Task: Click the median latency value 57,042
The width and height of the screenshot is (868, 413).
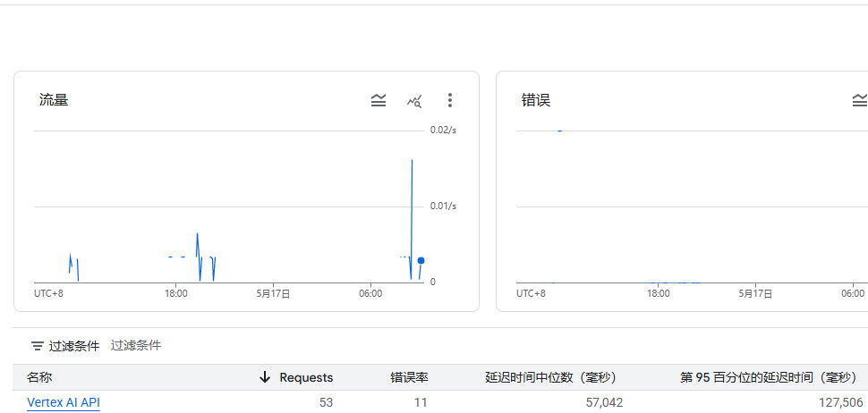Action: [x=599, y=402]
